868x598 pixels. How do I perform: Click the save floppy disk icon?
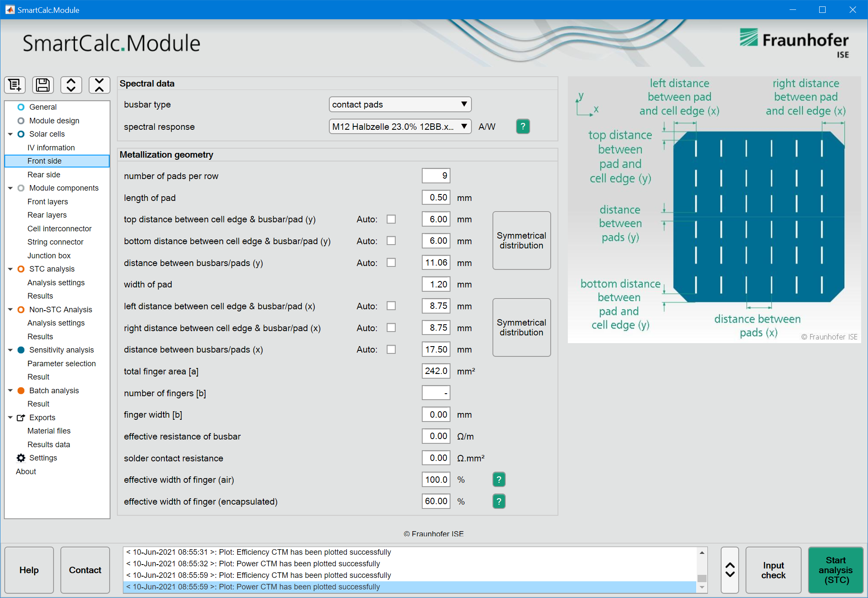[43, 85]
